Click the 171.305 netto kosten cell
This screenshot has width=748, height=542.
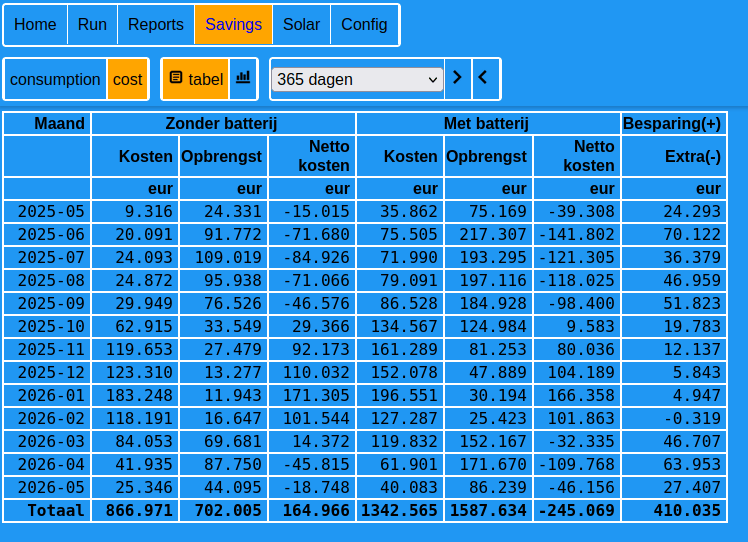312,395
